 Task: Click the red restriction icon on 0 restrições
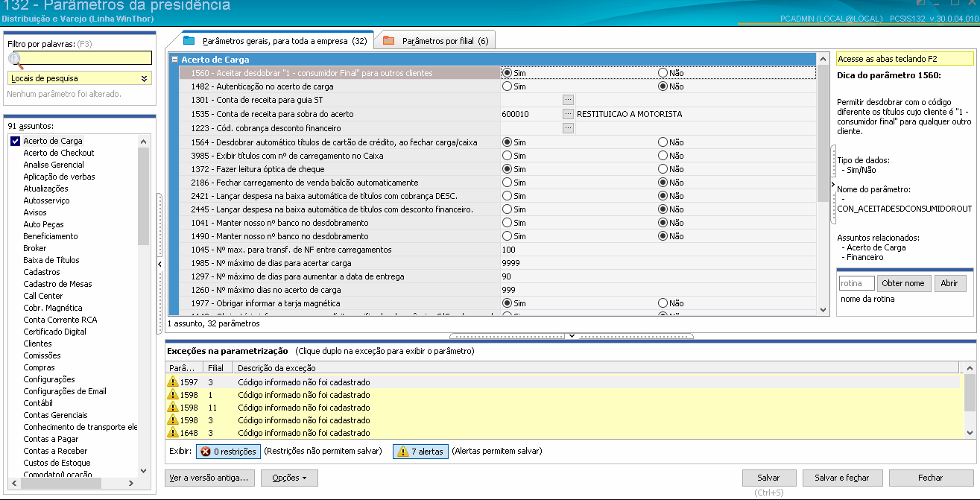[206, 452]
